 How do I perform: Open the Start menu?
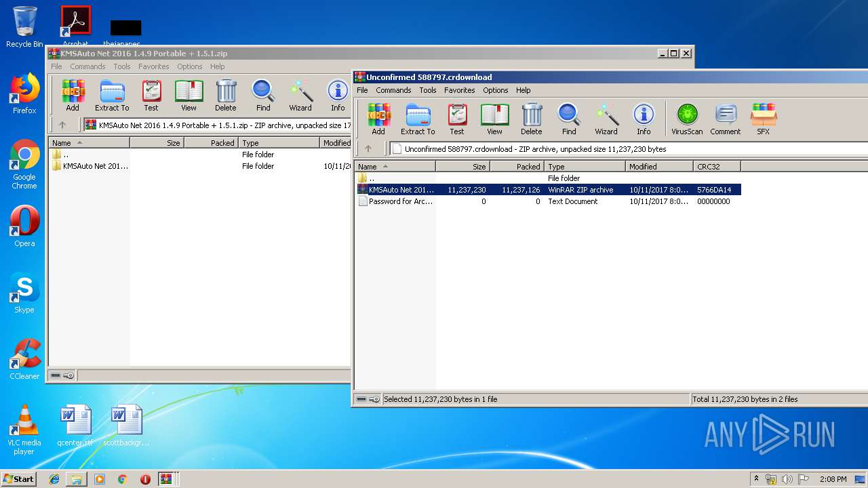18,479
